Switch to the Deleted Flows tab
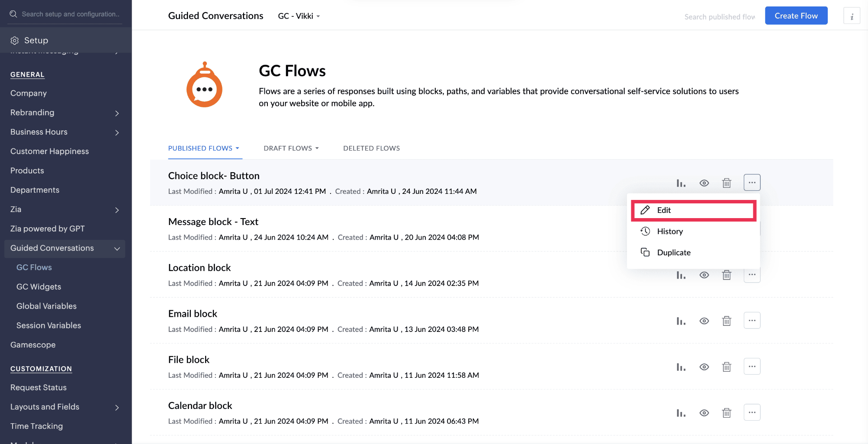 (371, 148)
